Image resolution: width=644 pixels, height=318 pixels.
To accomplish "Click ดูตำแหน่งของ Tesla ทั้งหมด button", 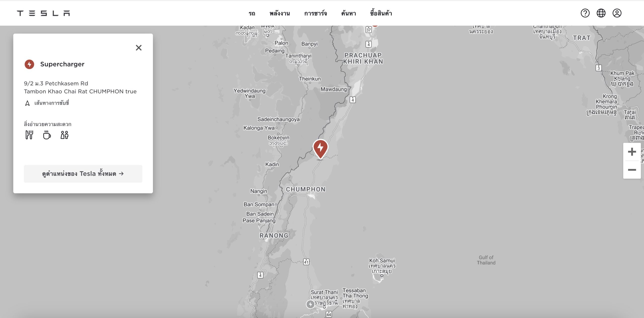I will pos(83,174).
